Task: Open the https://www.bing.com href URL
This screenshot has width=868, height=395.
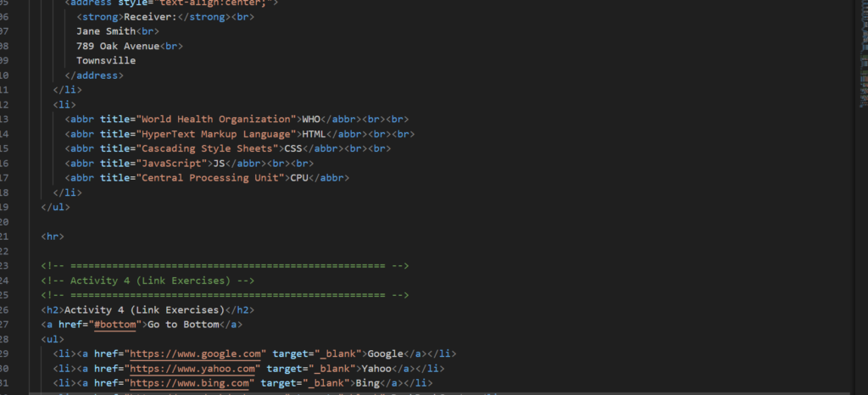Action: (191, 383)
